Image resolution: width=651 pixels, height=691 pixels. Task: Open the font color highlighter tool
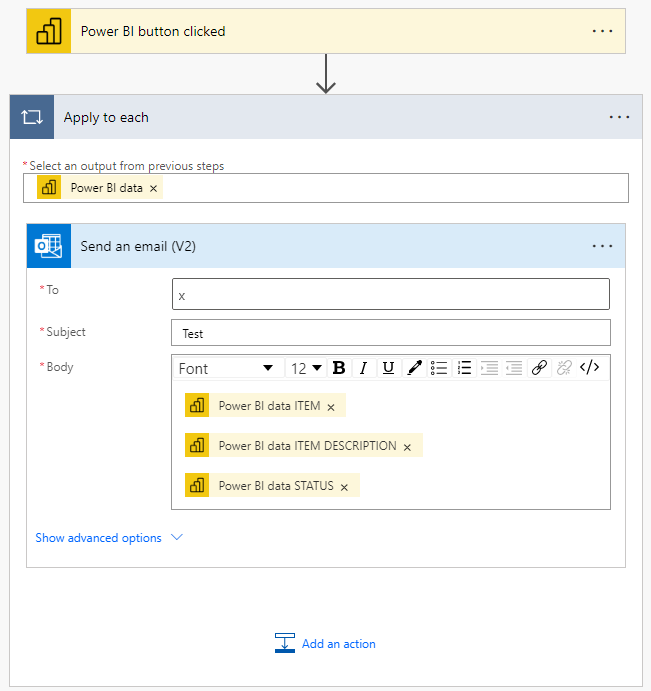coord(414,368)
